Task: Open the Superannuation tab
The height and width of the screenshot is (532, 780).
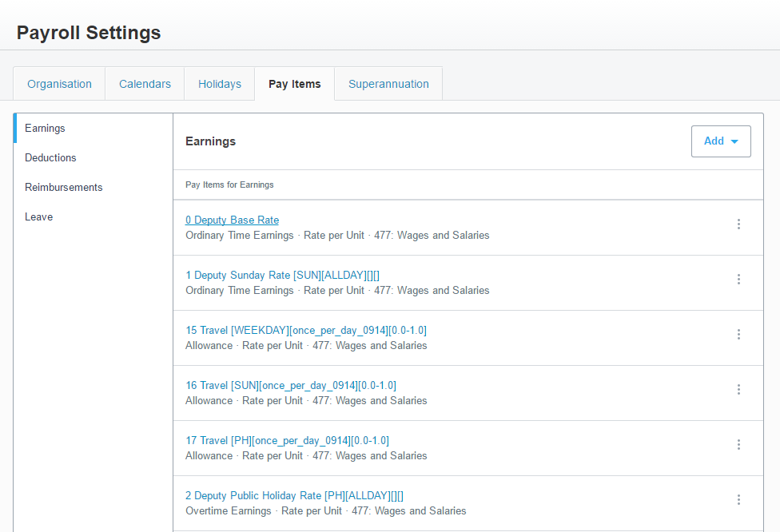Action: [x=388, y=84]
